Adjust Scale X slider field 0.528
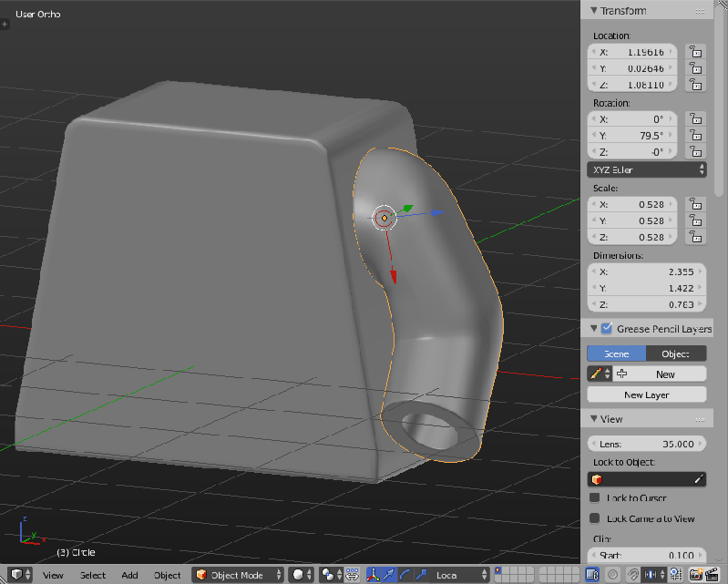This screenshot has width=728, height=584. click(x=632, y=204)
